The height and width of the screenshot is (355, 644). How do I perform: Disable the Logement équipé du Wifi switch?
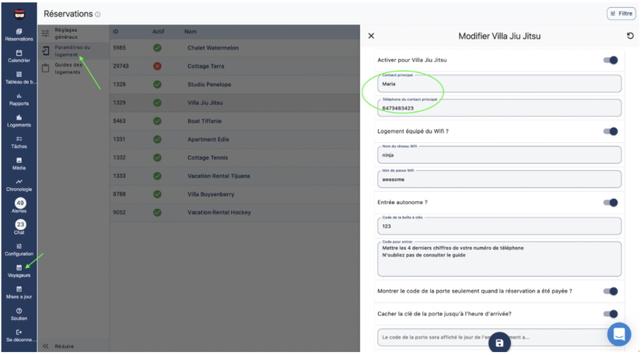(x=611, y=131)
